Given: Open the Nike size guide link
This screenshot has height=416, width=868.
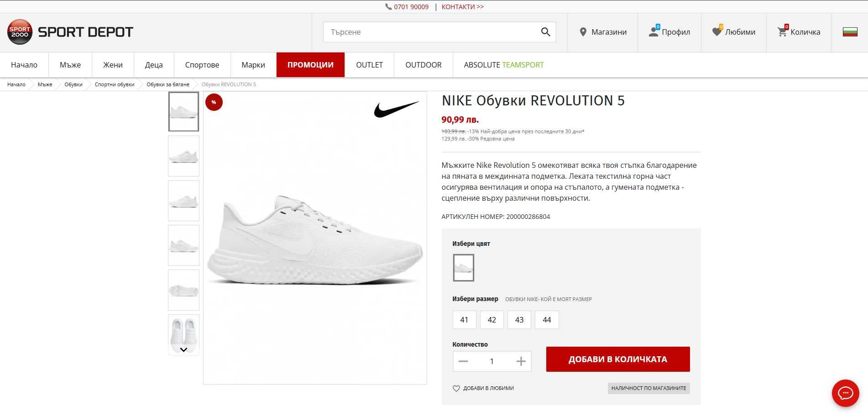Looking at the screenshot, I should point(548,299).
